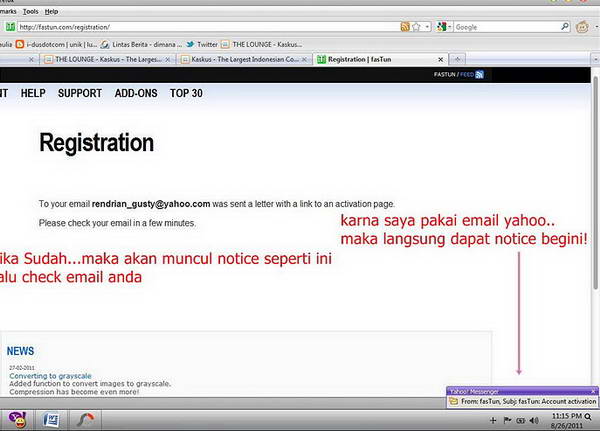Open the ADD-ONS navigation item
This screenshot has height=431, width=600.
tap(136, 93)
